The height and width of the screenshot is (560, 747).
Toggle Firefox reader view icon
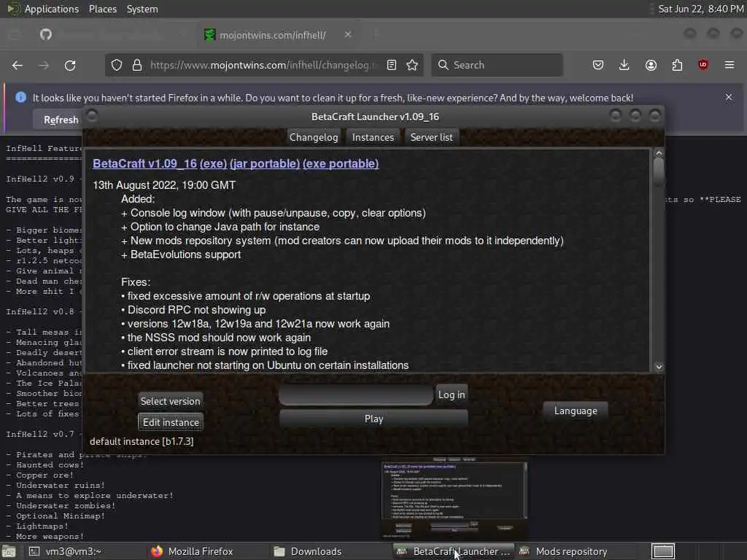(392, 65)
